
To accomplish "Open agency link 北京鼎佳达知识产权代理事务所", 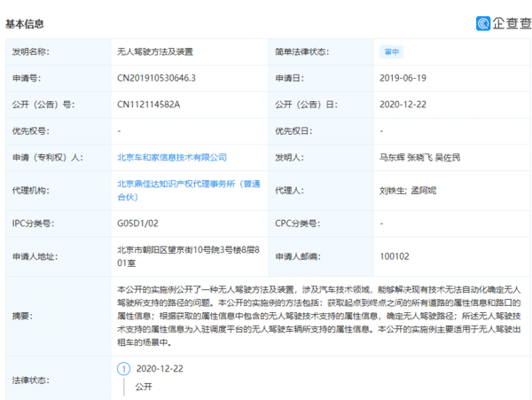I will [x=189, y=191].
